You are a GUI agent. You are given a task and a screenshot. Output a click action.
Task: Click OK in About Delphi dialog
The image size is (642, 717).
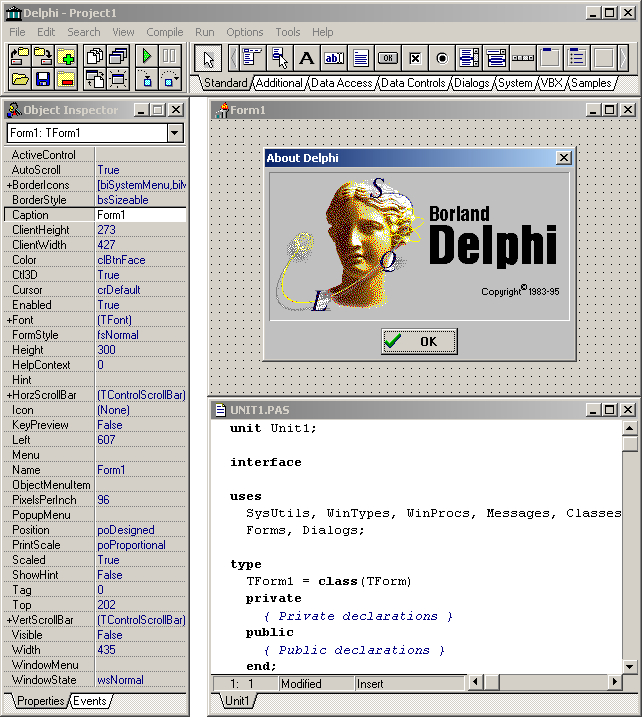point(419,341)
